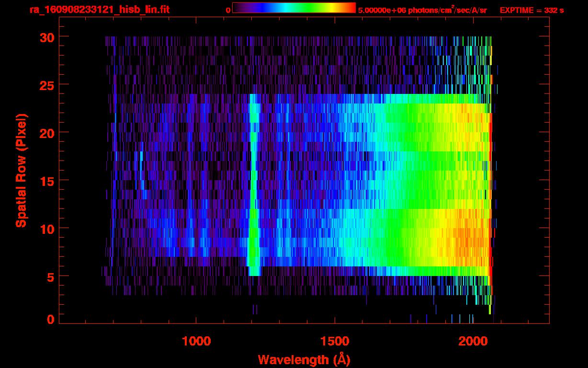The width and height of the screenshot is (588, 368).
Task: Click the y-axis tick label 5
Action: click(50, 276)
